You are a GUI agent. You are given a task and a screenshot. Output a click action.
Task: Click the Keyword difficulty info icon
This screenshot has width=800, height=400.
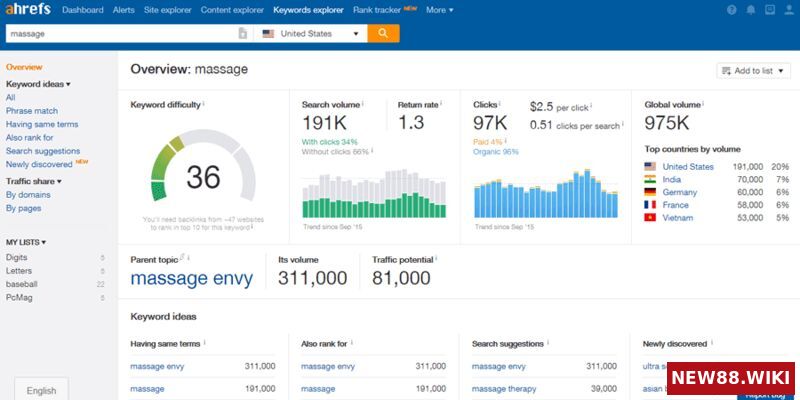204,104
